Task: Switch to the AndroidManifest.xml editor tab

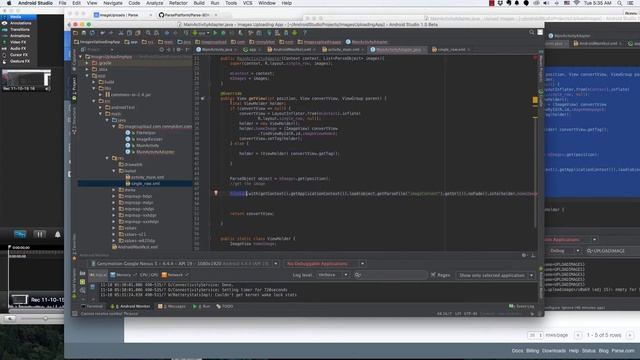Action: click(x=291, y=49)
